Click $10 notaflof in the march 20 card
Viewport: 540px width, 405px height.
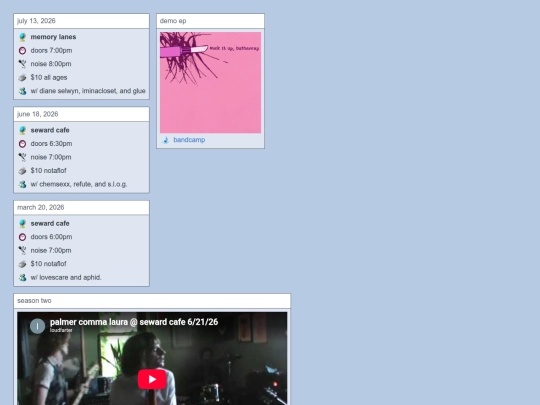[x=49, y=264]
